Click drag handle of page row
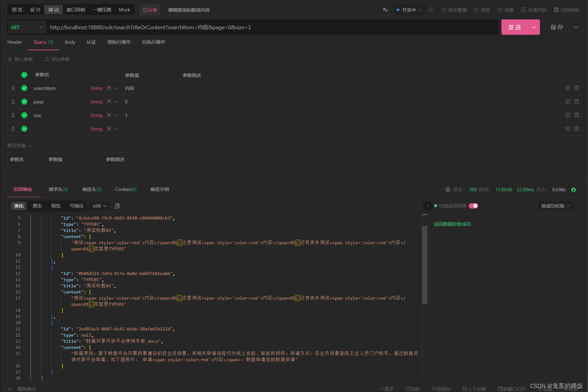This screenshot has height=392, width=588. click(13, 102)
